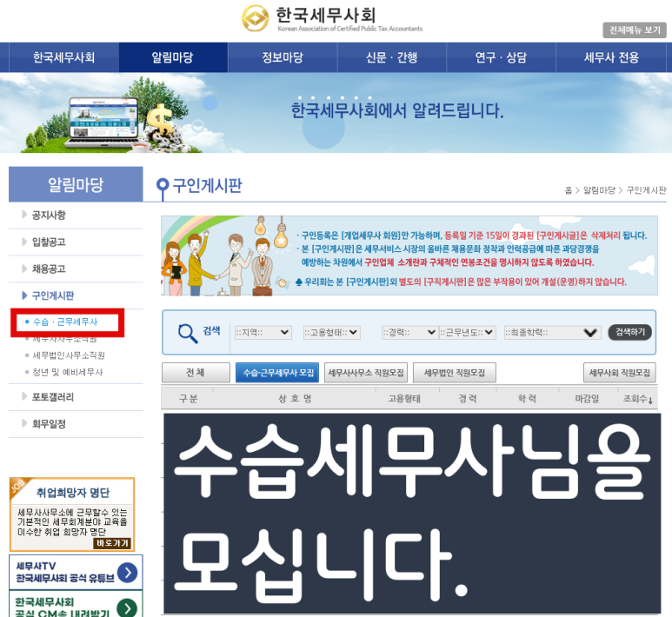This screenshot has height=617, width=672.
Task: Click the arrow next to 공지사항
Action: click(x=24, y=215)
